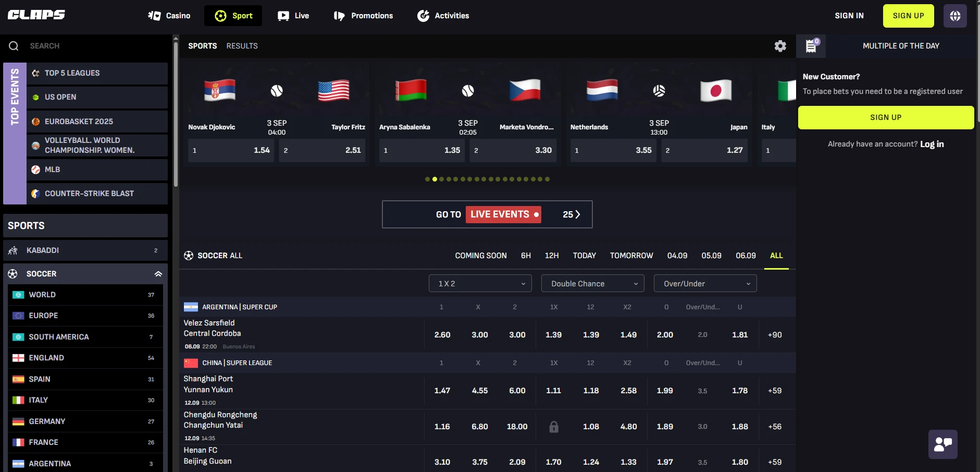Collapse the SOCCER sidebar section
Image resolution: width=980 pixels, height=472 pixels.
pos(158,273)
